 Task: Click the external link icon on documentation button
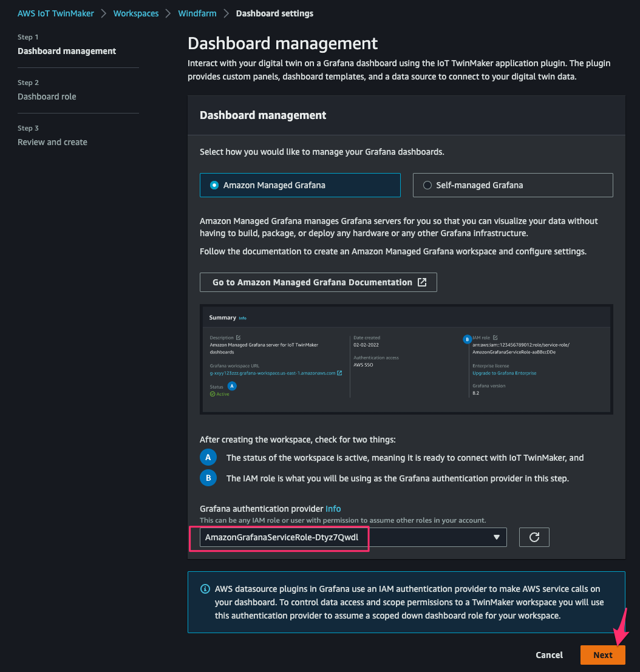pos(422,282)
